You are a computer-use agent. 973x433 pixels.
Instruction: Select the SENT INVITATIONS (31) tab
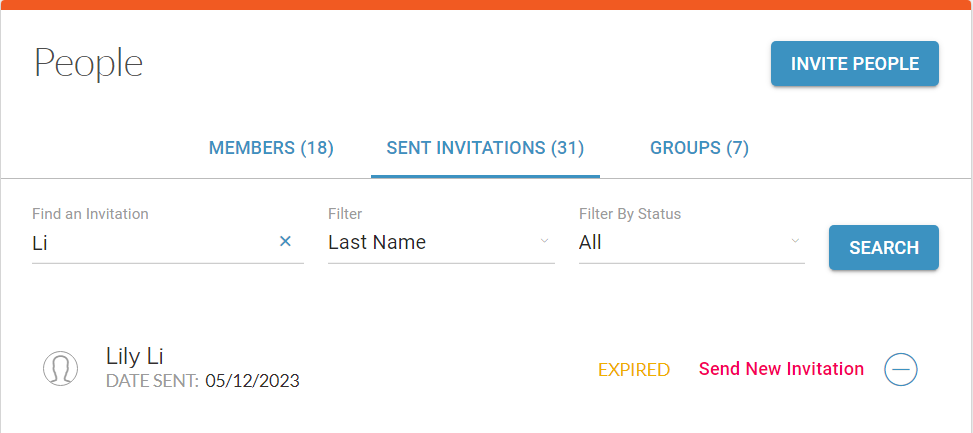point(485,148)
